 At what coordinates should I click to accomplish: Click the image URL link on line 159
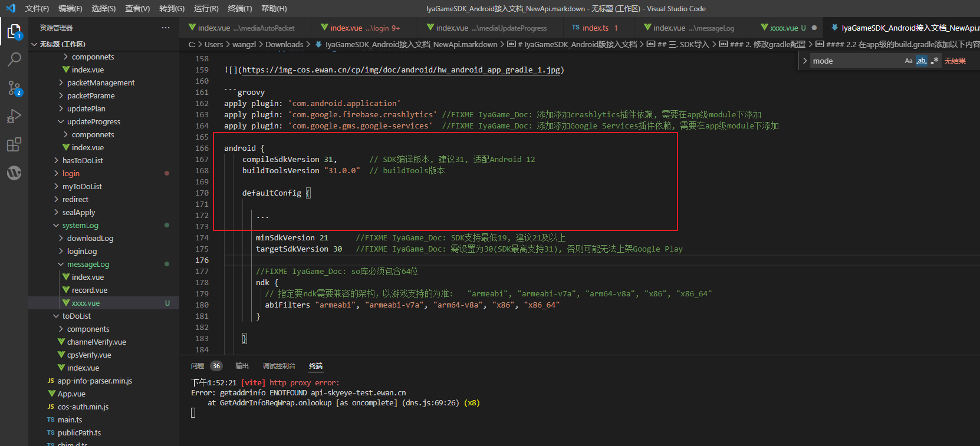(x=401, y=70)
